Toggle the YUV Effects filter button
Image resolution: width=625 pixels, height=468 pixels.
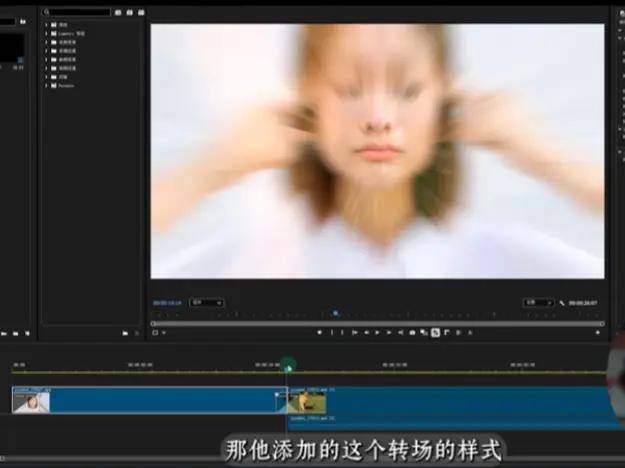[x=139, y=12]
